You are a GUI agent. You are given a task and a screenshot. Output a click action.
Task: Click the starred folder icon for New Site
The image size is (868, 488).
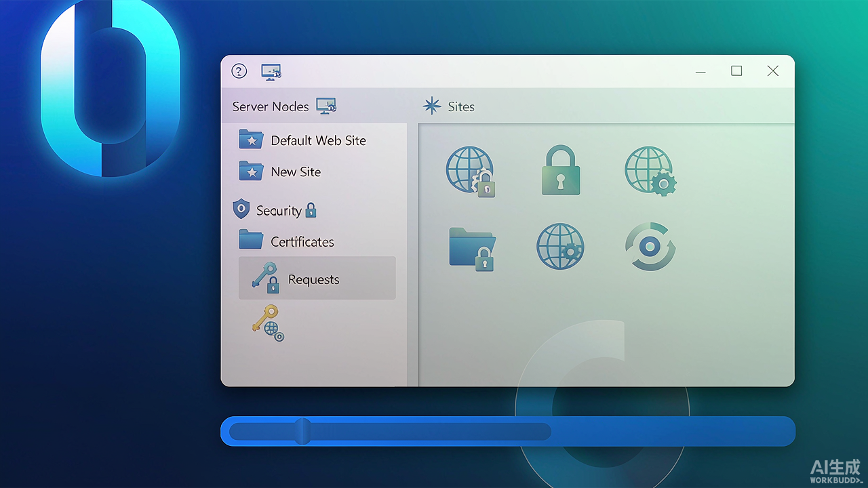[x=251, y=171]
